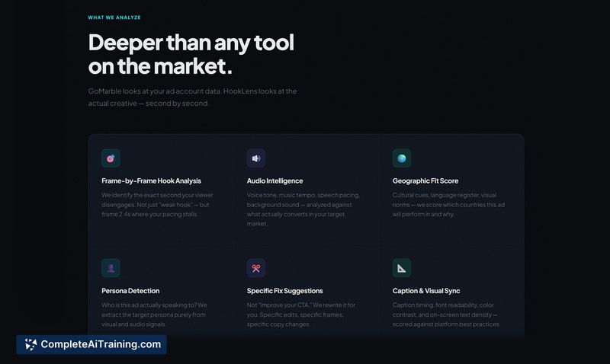Viewport: 610px width, 364px height.
Task: Click the scissors icon above Specific Fix Suggestions
Action: click(x=256, y=268)
